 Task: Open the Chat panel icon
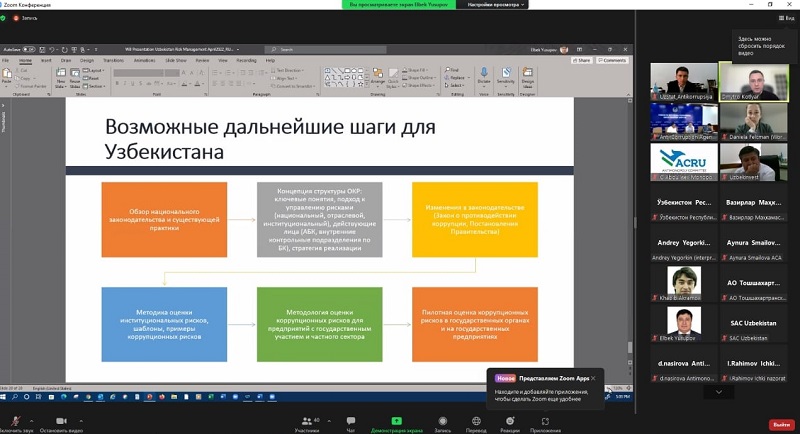coord(350,420)
